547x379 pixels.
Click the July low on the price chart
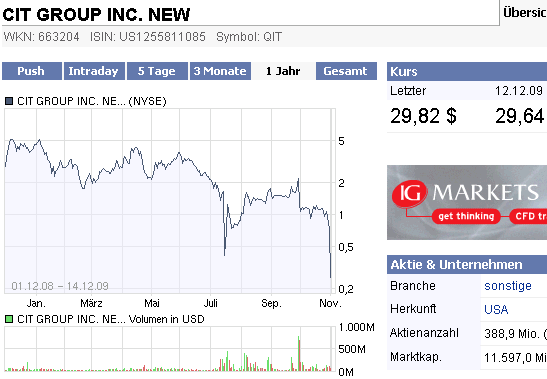(x=224, y=254)
